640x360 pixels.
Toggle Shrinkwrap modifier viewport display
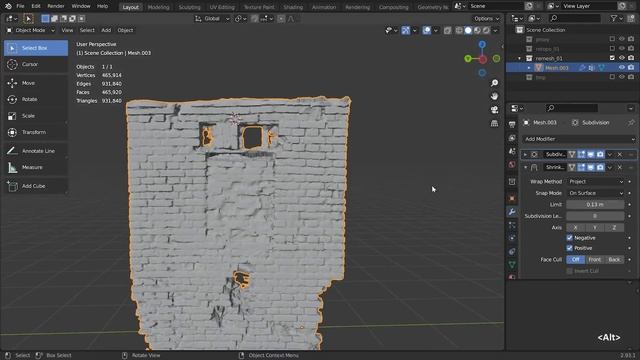(591, 167)
